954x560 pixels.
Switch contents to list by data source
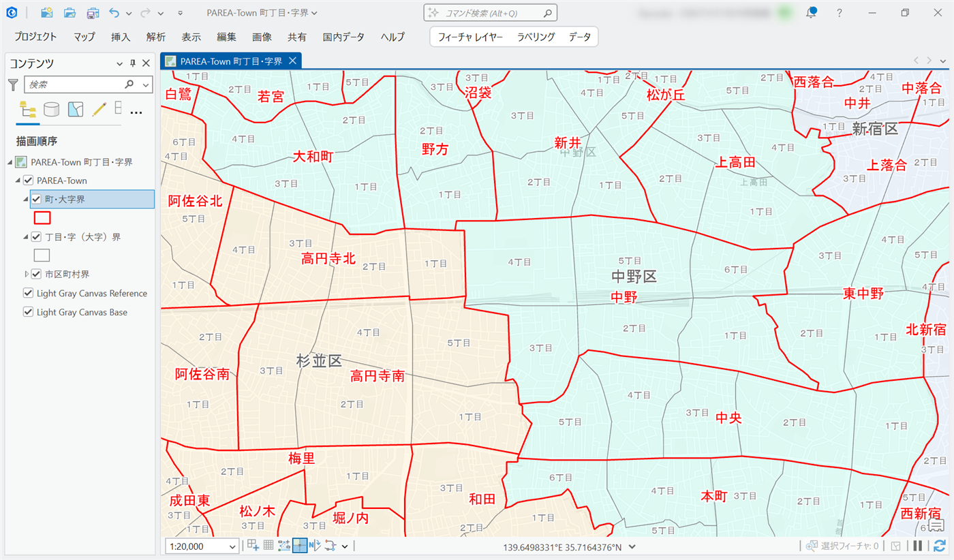[x=51, y=110]
